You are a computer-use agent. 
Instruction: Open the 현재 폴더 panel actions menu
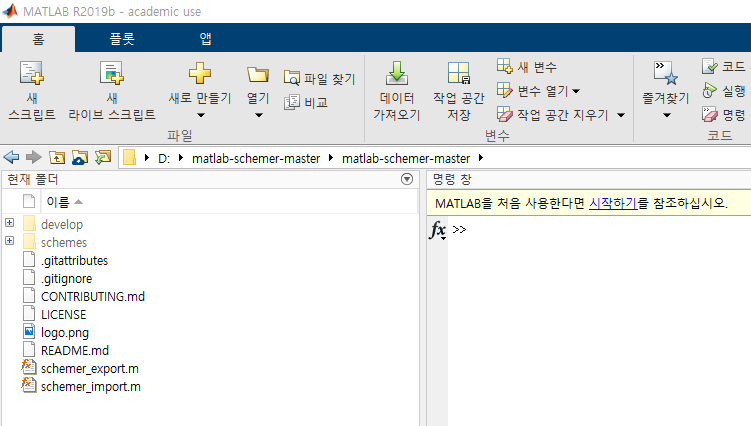pyautogui.click(x=407, y=179)
